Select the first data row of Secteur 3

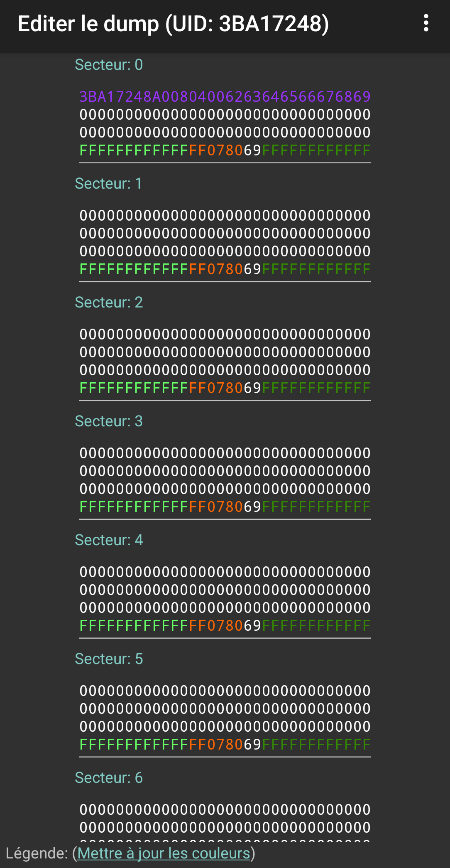(225, 453)
